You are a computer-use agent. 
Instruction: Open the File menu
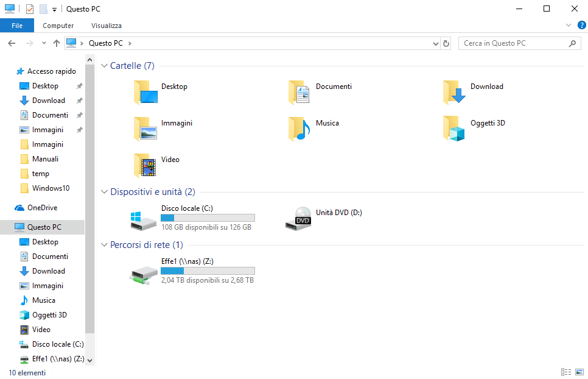[17, 26]
